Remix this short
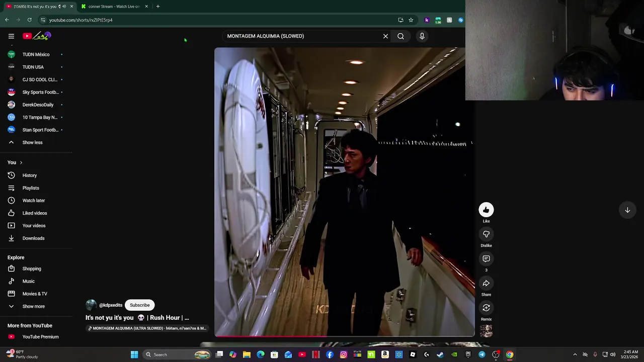644x362 pixels. pyautogui.click(x=486, y=308)
